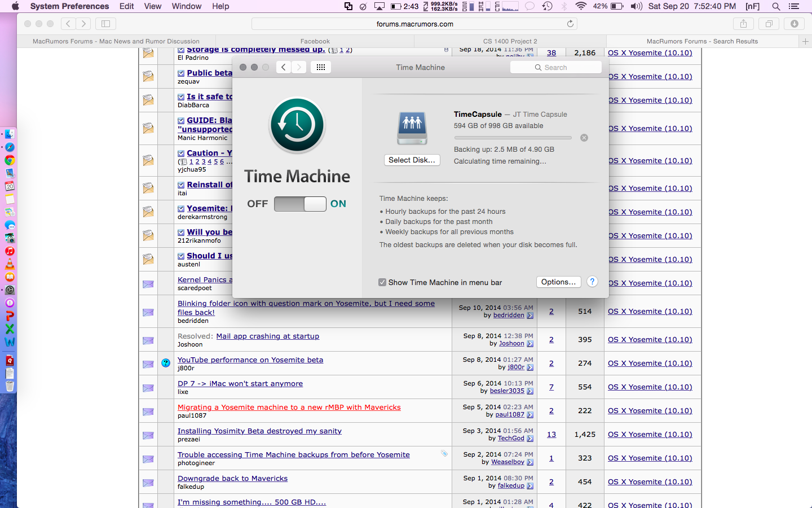Open volume control in menu bar

637,6
